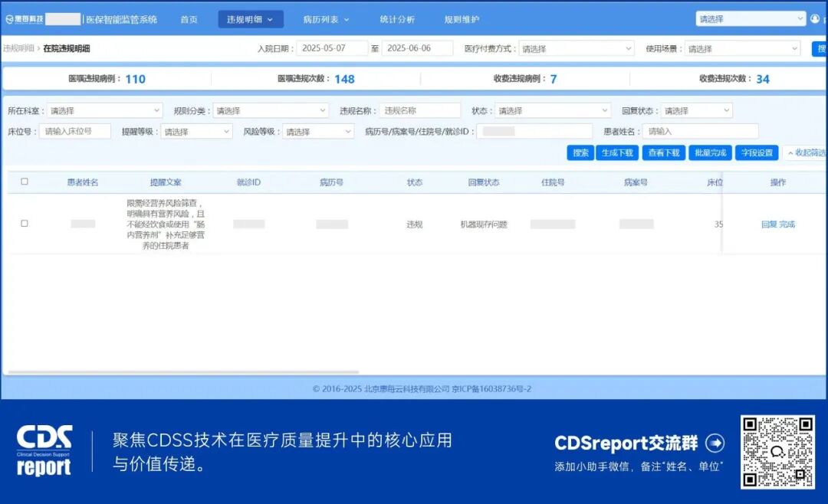Toggle the select-all checkbox in the table header

tap(24, 182)
